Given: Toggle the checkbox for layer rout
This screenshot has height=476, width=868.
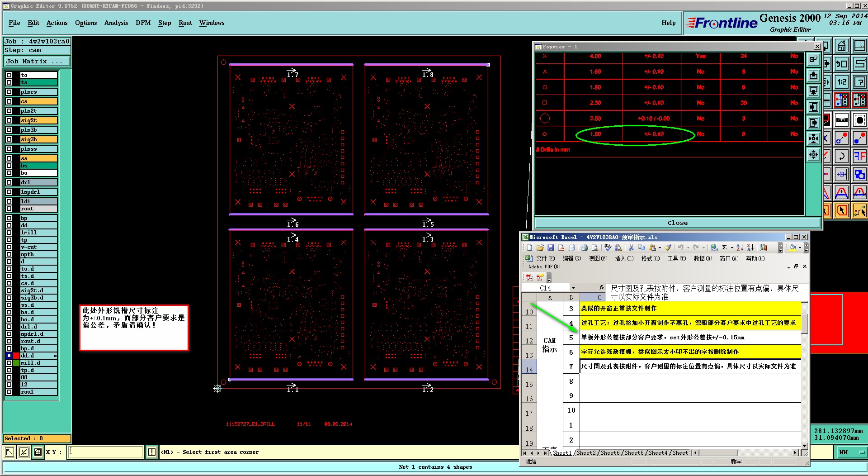Looking at the screenshot, I should 9,209.
